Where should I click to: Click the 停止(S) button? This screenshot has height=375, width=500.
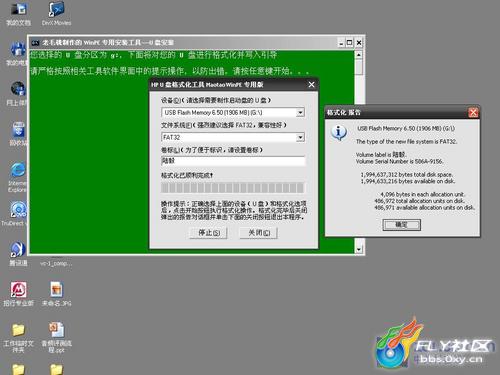coord(209,232)
